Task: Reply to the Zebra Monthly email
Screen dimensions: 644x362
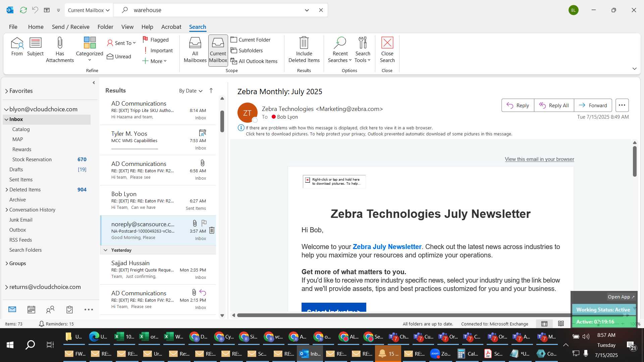Action: [x=518, y=105]
